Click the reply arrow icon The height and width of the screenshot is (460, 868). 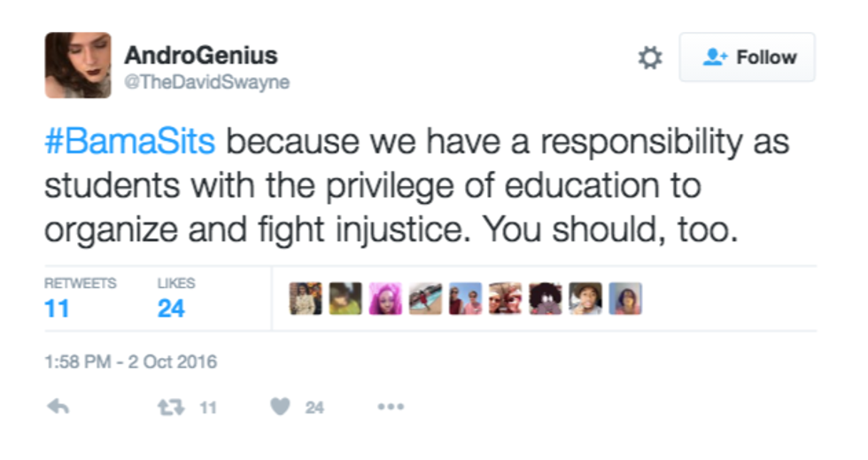tap(58, 407)
